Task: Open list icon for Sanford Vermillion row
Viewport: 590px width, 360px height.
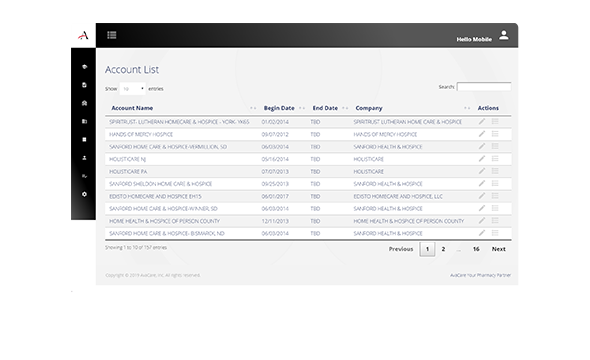Action: click(x=495, y=146)
